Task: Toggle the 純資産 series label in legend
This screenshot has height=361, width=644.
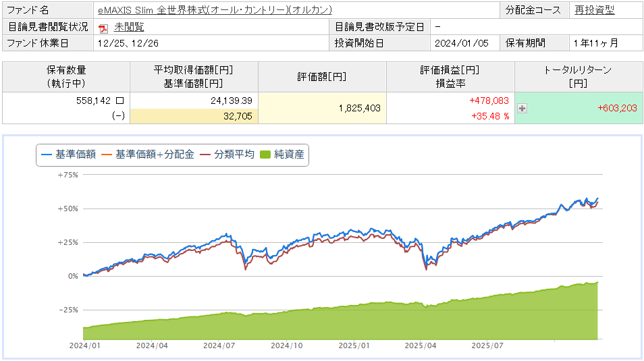Action: [x=290, y=155]
